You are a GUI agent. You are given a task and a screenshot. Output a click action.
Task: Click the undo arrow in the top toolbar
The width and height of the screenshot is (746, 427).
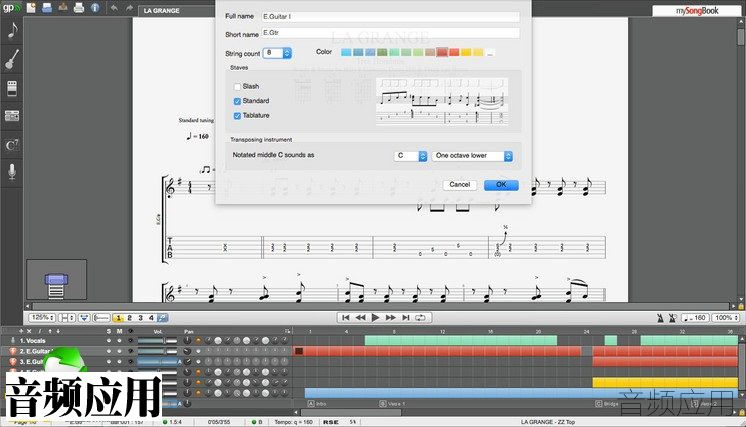pyautogui.click(x=114, y=8)
